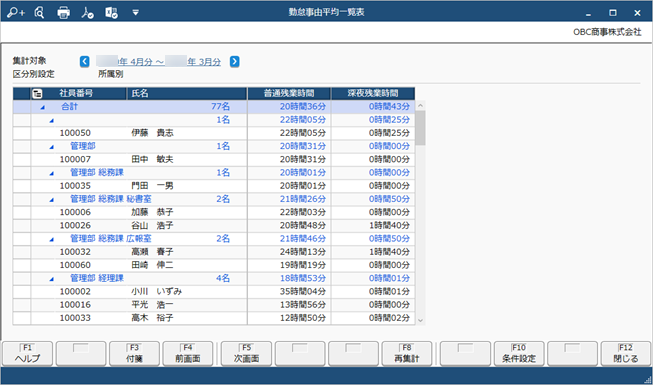Select employee 100060 田崎 伸二
Image resolution: width=653 pixels, height=385 pixels.
pyautogui.click(x=214, y=265)
